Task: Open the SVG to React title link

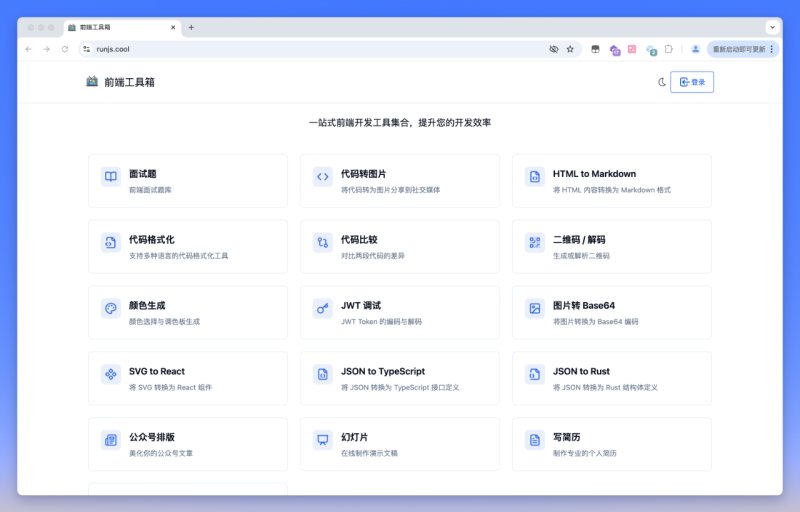Action: (157, 371)
